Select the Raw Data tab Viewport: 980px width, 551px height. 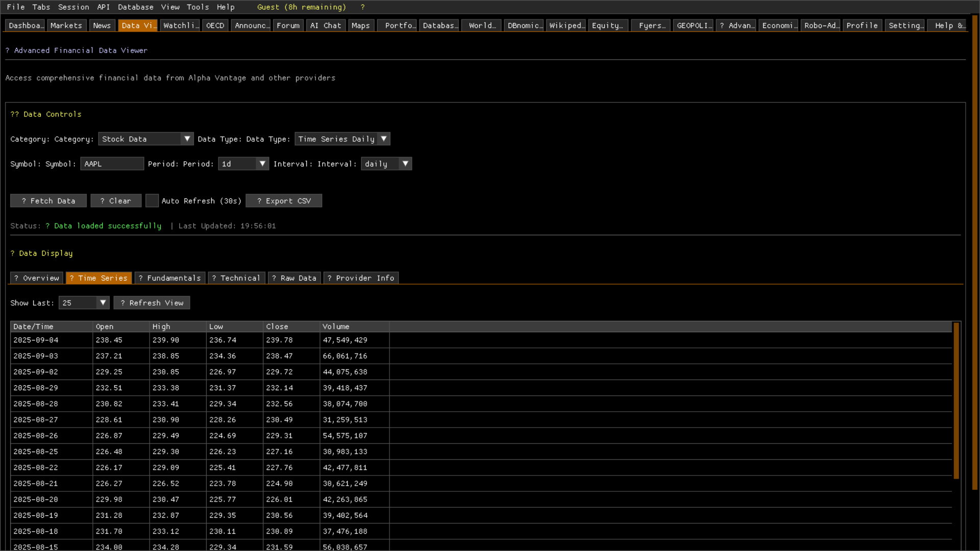[295, 278]
